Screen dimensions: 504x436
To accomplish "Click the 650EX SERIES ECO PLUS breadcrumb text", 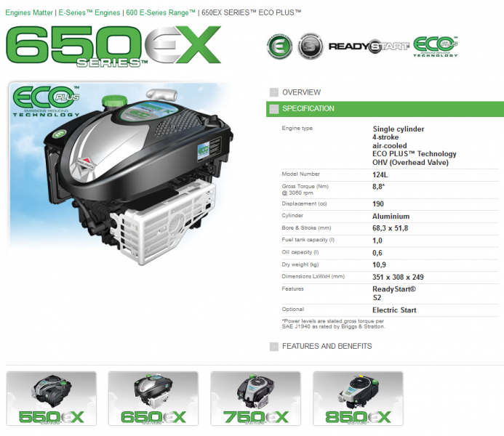I will [x=252, y=12].
